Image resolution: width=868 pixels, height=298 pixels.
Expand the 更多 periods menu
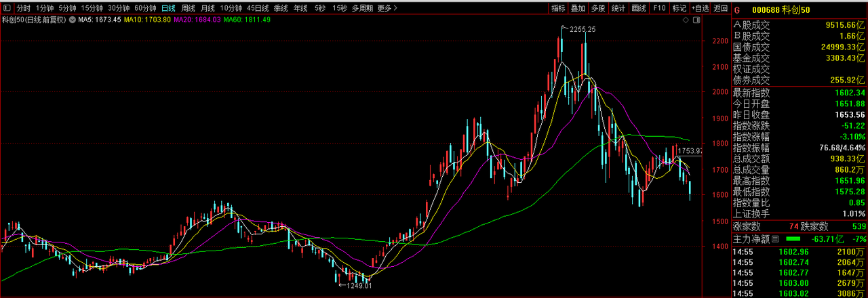387,8
